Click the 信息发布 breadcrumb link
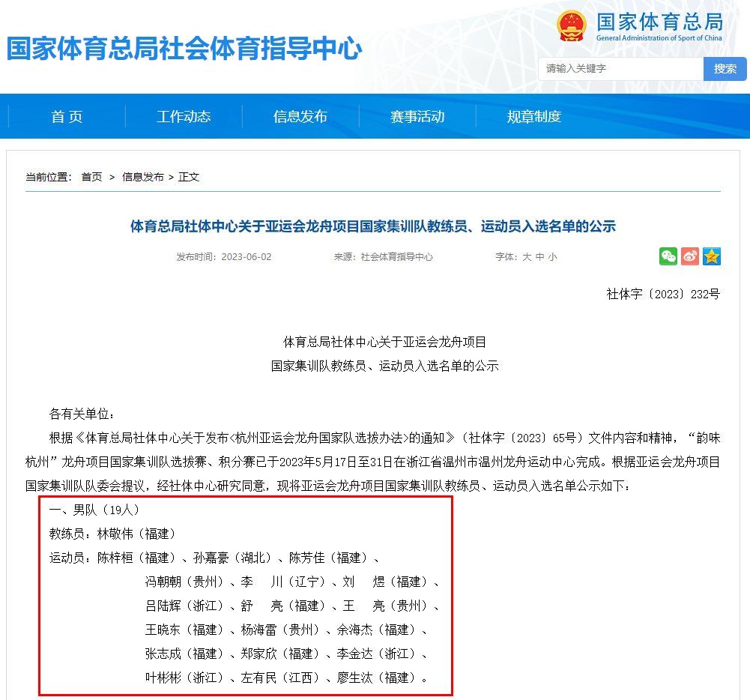750x700 pixels. (x=142, y=177)
